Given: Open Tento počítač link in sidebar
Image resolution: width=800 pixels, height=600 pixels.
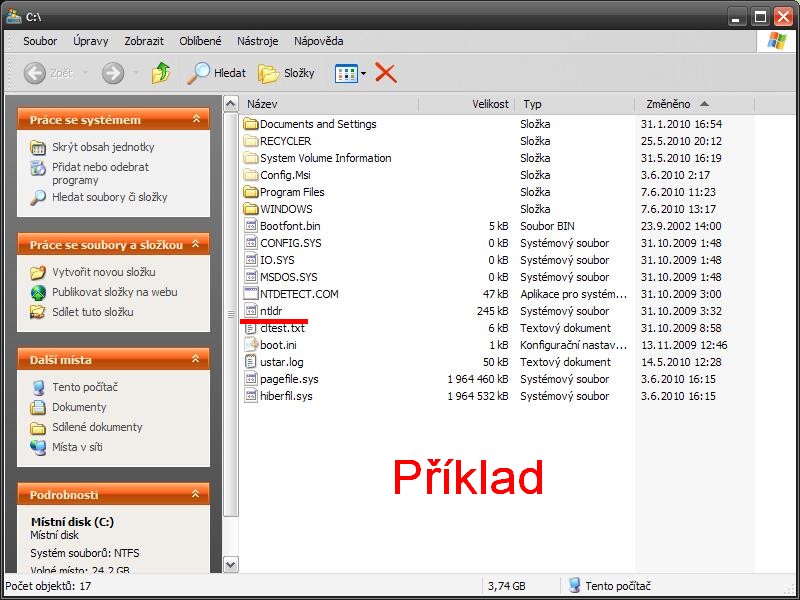Looking at the screenshot, I should click(x=86, y=387).
